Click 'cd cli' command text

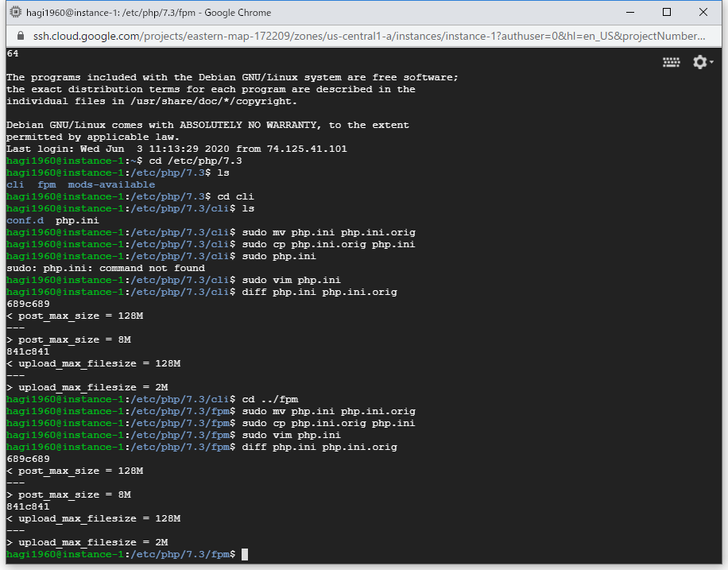(x=235, y=196)
